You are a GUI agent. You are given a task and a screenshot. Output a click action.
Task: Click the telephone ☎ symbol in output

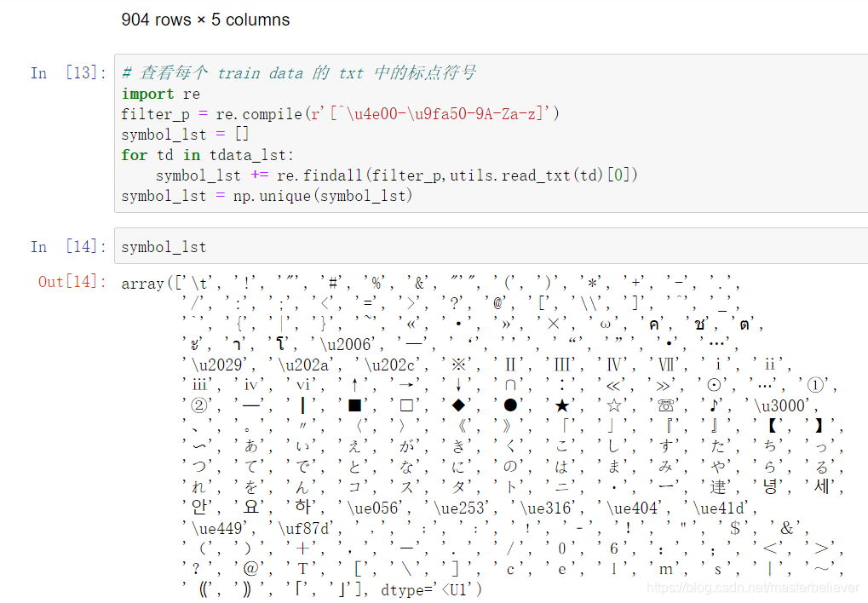point(665,406)
